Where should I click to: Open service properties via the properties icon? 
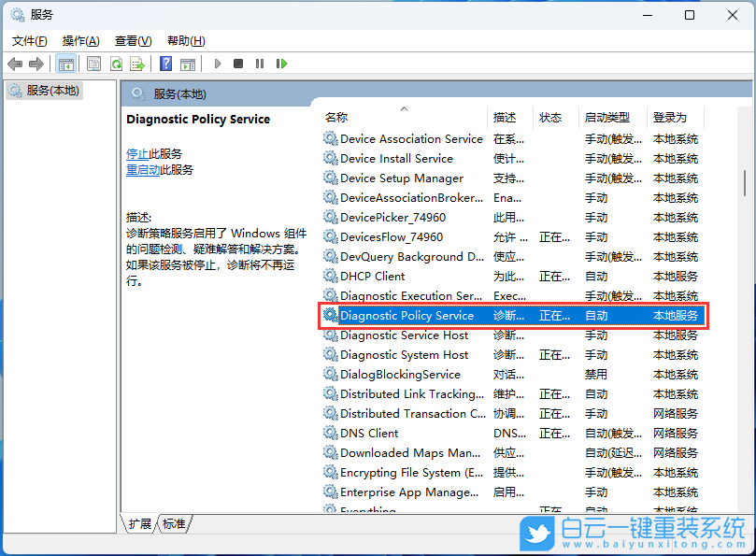point(93,63)
